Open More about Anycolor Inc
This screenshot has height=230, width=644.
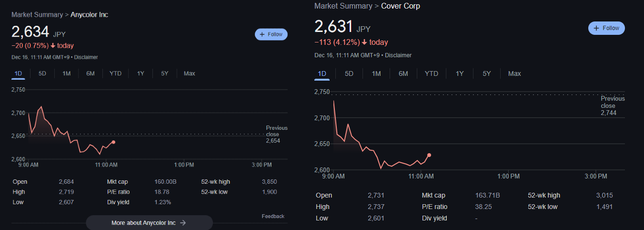coord(149,223)
